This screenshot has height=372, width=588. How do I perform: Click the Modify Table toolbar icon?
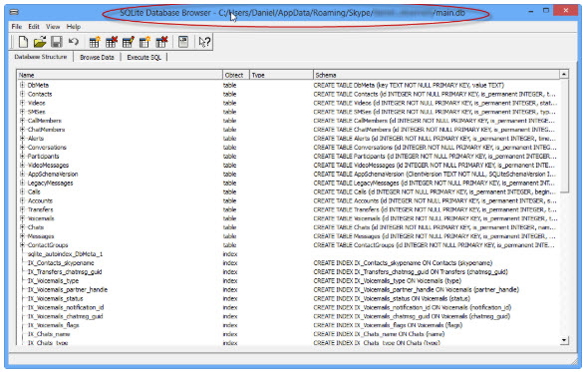(x=129, y=42)
